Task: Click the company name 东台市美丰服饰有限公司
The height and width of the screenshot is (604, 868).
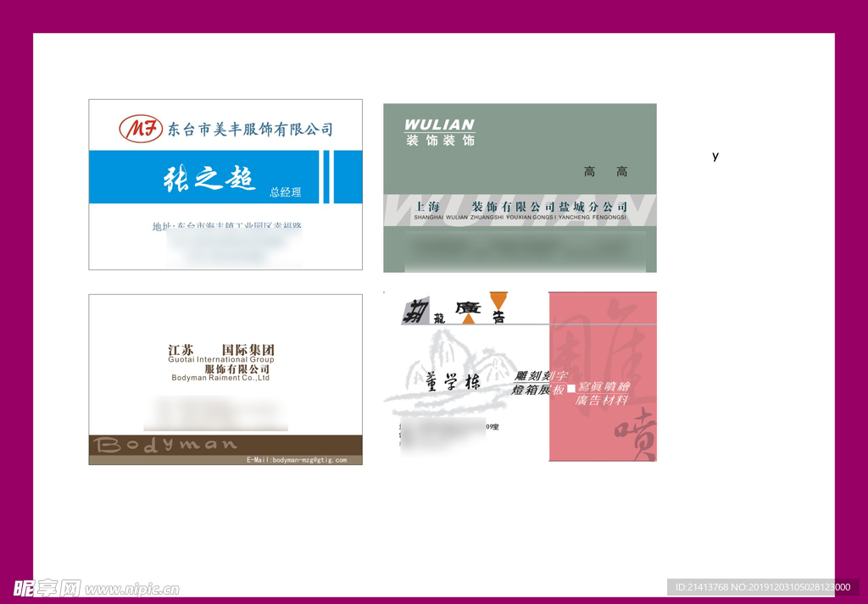Action: (x=250, y=130)
